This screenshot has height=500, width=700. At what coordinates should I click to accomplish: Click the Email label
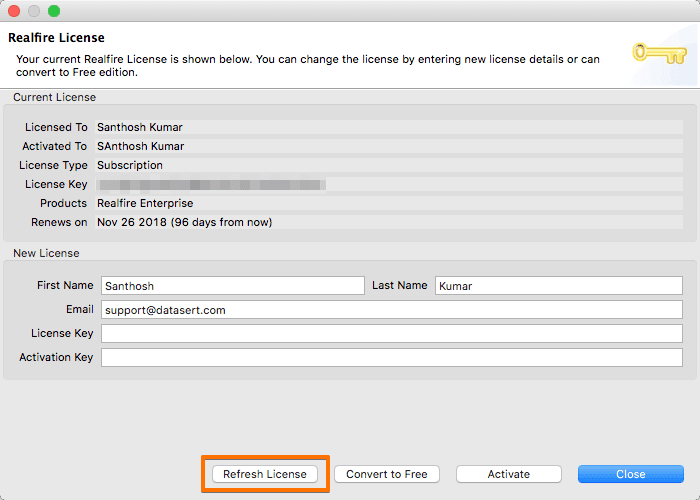(x=80, y=309)
